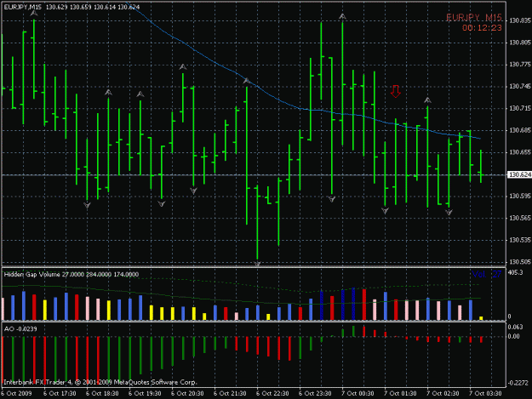This screenshot has width=532, height=399.
Task: Click the 7 Oct 02:30 time label
Action: (443, 394)
